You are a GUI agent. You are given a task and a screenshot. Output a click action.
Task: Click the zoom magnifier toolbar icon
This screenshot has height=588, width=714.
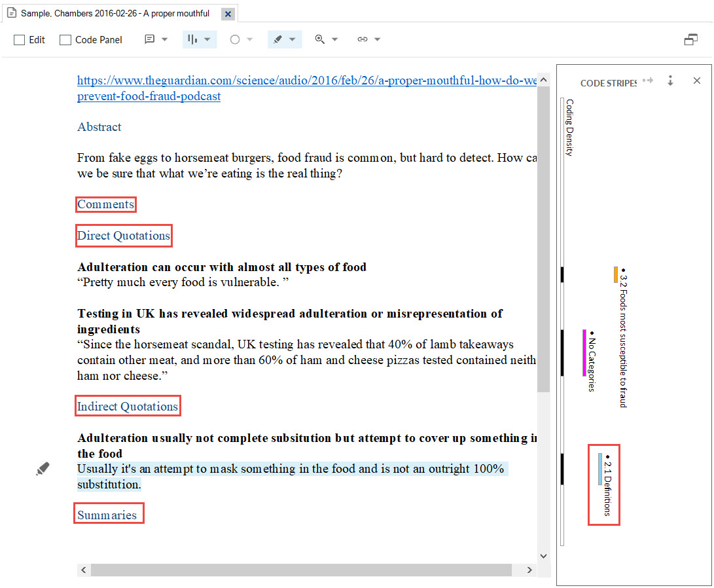319,40
